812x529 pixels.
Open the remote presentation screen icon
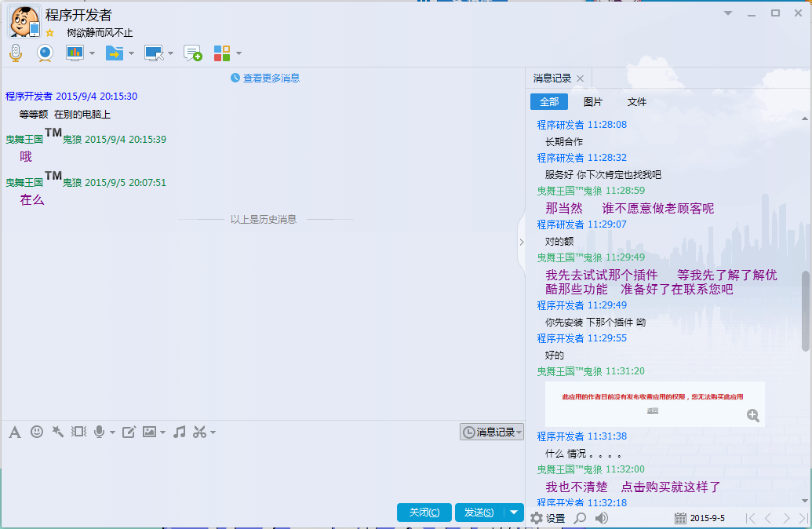(75, 53)
